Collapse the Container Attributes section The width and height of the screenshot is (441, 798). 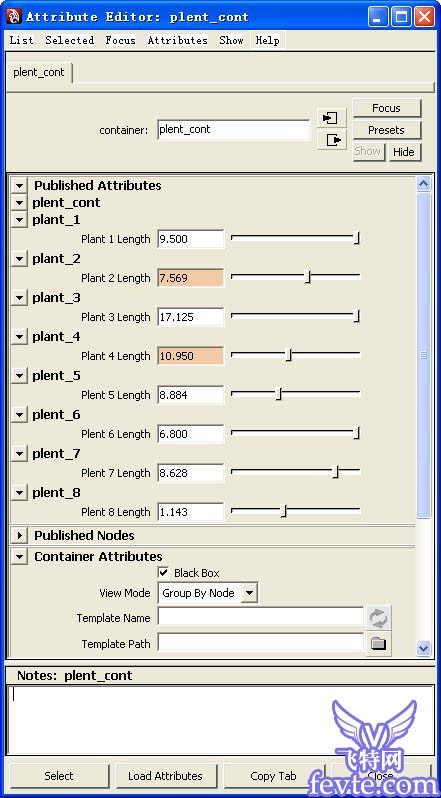19,557
